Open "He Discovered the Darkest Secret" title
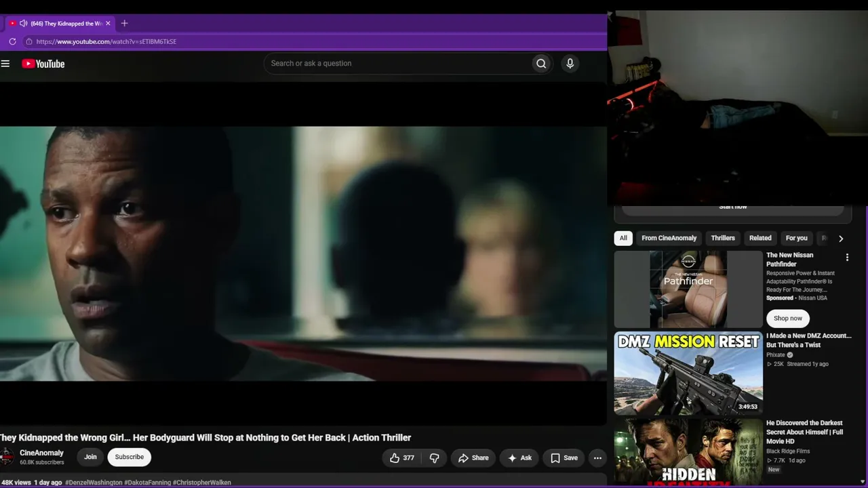Screen dimensions: 868x488 point(805,432)
